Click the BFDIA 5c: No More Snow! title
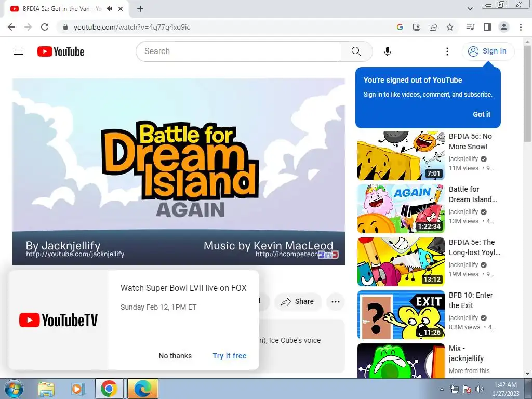The image size is (532, 399). tap(470, 141)
